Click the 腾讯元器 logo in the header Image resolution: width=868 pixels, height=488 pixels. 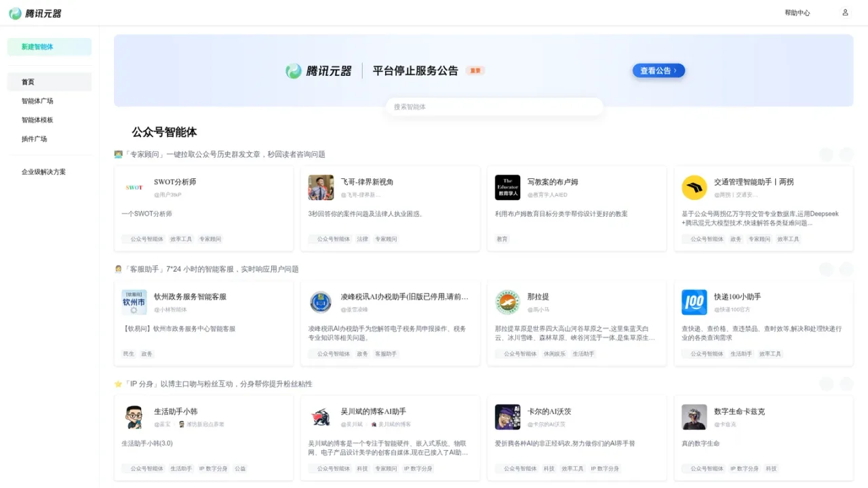click(x=35, y=14)
